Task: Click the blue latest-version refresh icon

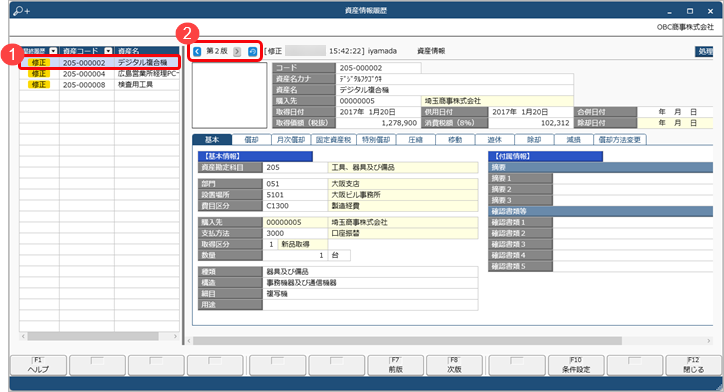Action: (x=253, y=51)
